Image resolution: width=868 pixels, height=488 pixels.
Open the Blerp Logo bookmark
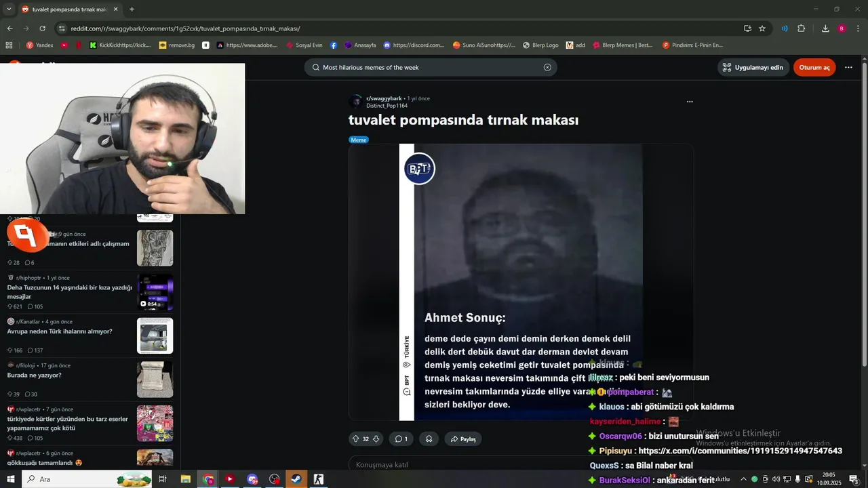[540, 45]
